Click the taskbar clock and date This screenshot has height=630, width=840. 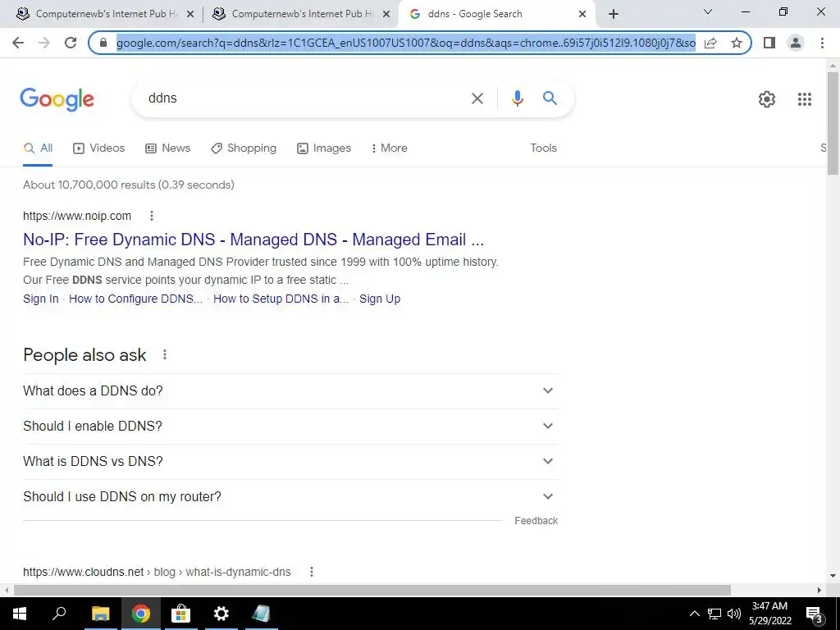click(x=770, y=614)
